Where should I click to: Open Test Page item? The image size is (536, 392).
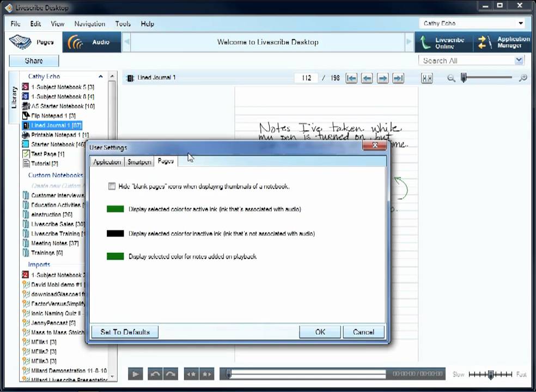(44, 154)
